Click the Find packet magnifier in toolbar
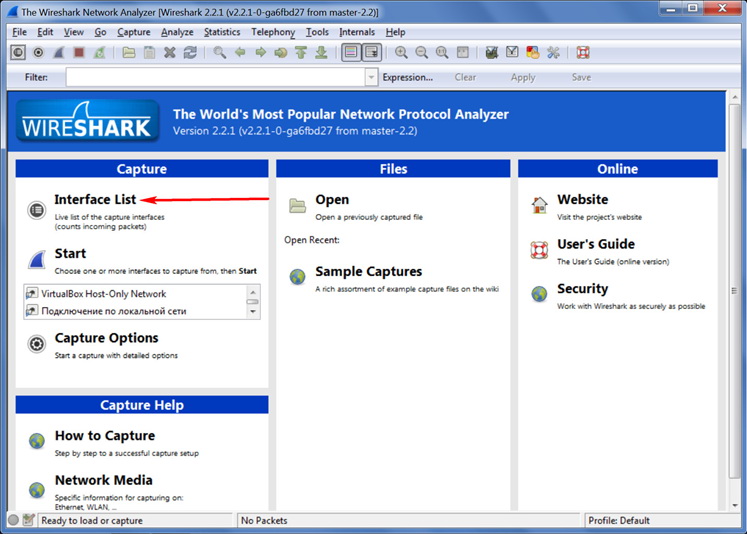The image size is (747, 534). (219, 53)
